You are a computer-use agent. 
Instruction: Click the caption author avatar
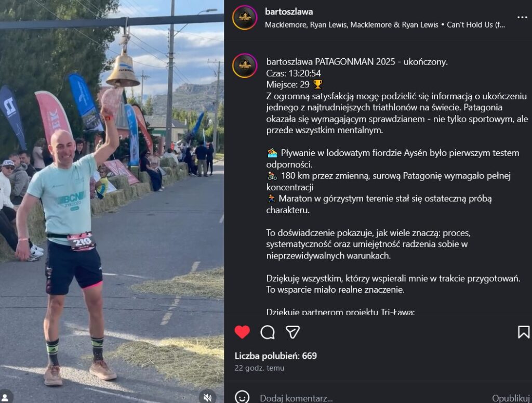tap(245, 66)
